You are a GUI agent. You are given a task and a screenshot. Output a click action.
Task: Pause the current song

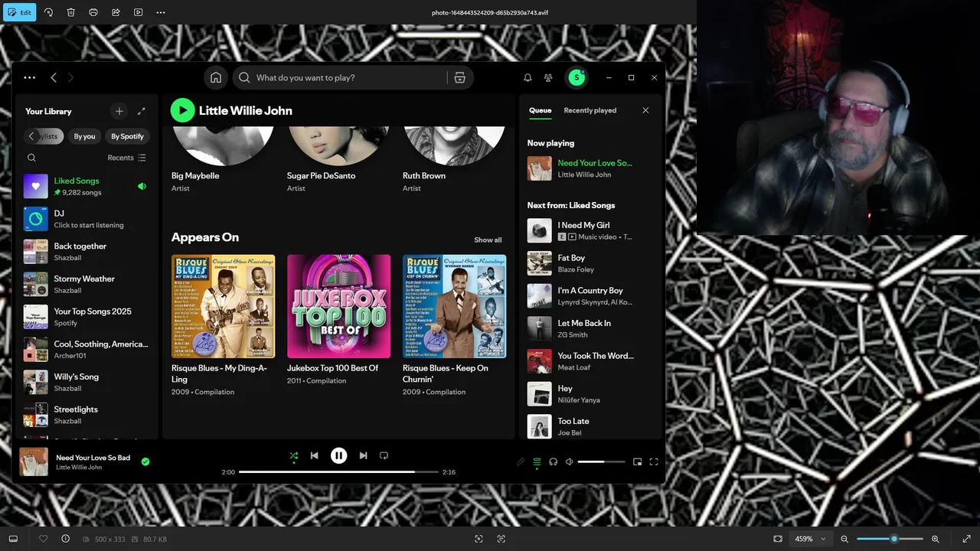[338, 455]
